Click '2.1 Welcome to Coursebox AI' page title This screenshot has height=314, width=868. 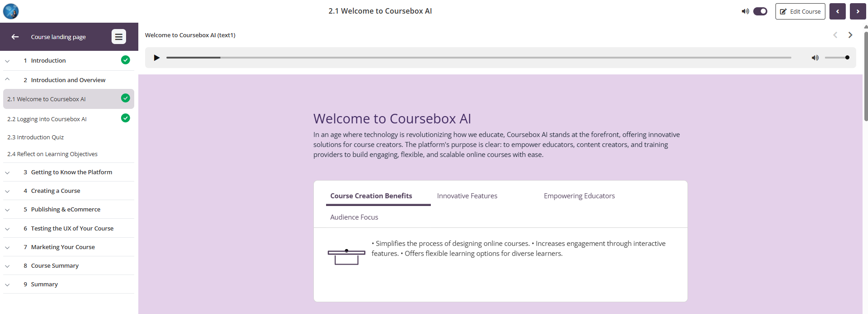coord(380,11)
